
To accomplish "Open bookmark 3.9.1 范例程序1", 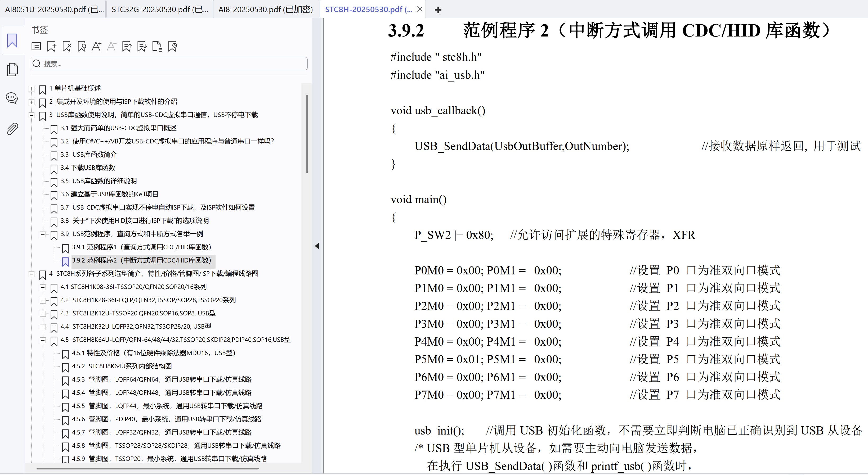I will point(141,247).
